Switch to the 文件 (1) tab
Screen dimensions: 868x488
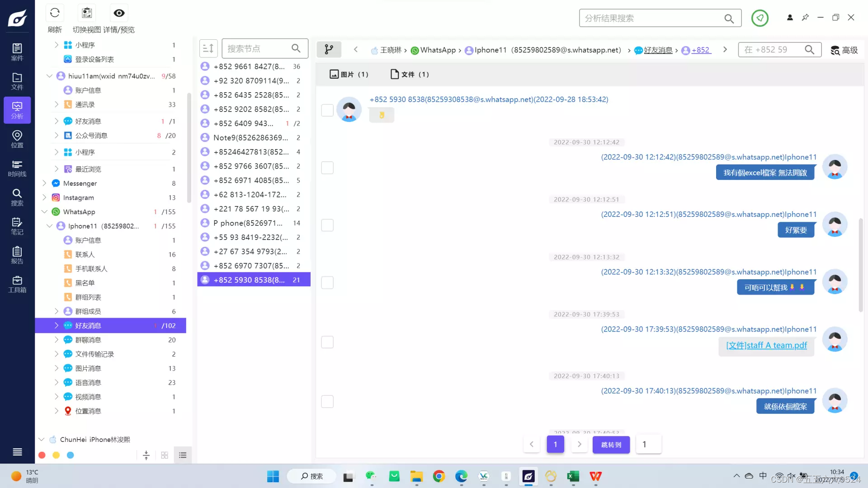410,74
